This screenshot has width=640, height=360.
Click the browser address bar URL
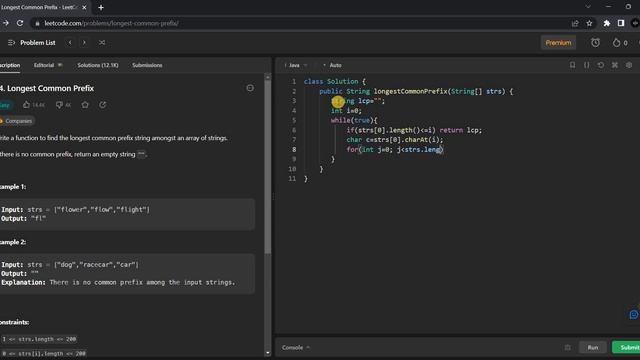111,23
